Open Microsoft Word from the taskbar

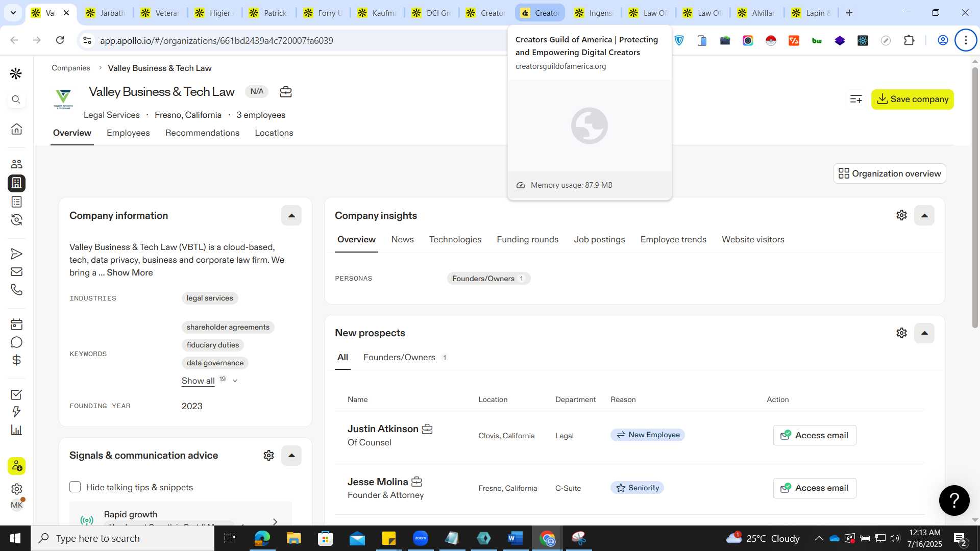click(515, 538)
